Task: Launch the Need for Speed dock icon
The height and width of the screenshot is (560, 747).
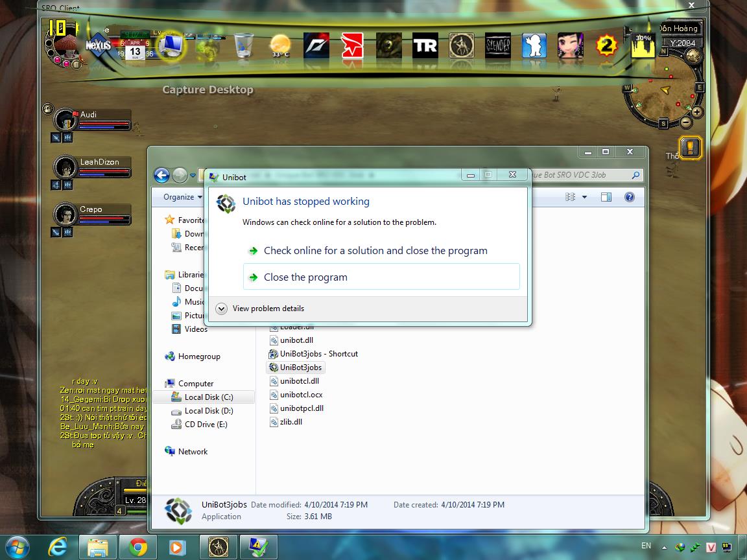Action: coord(316,45)
